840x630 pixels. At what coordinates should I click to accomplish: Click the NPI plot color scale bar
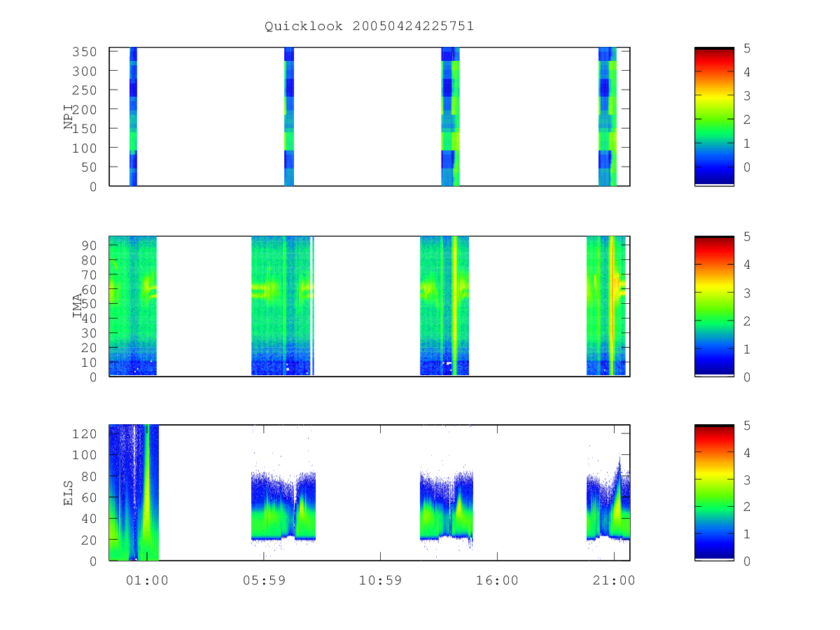tap(714, 116)
